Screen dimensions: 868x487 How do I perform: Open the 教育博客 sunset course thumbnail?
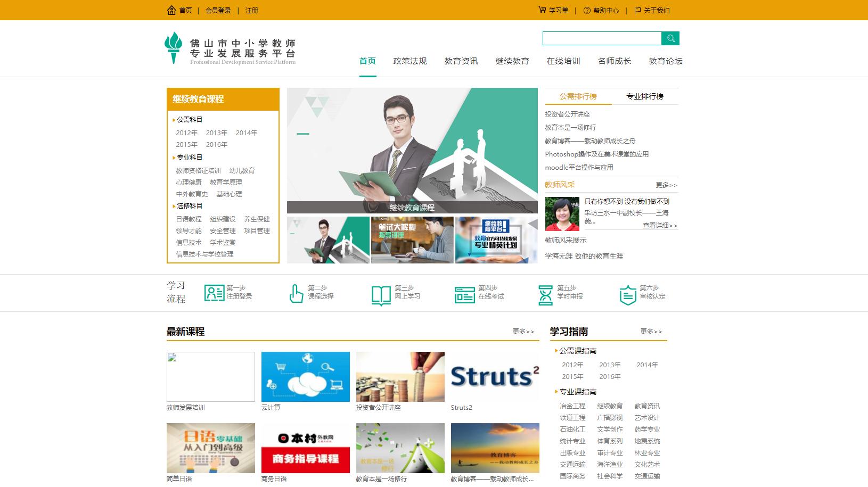[495, 448]
